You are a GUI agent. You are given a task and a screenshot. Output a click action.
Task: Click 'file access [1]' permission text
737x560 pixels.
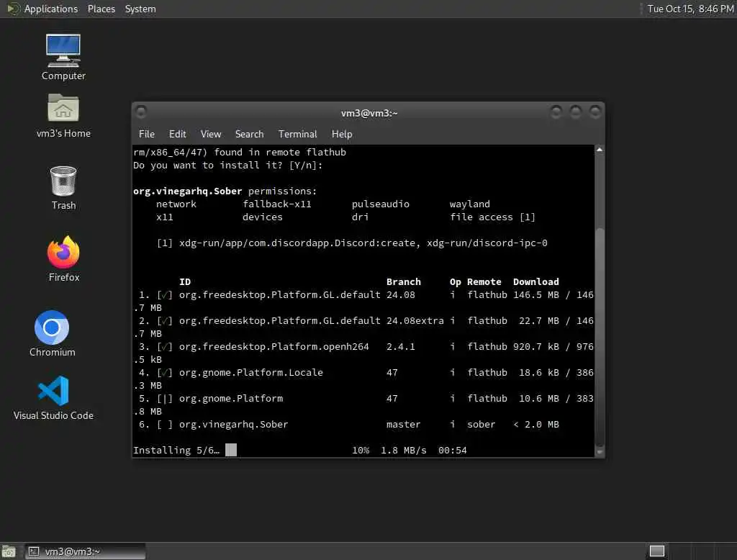(x=492, y=217)
